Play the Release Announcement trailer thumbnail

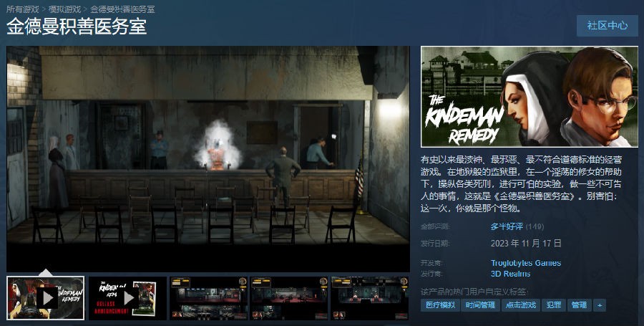click(x=128, y=298)
